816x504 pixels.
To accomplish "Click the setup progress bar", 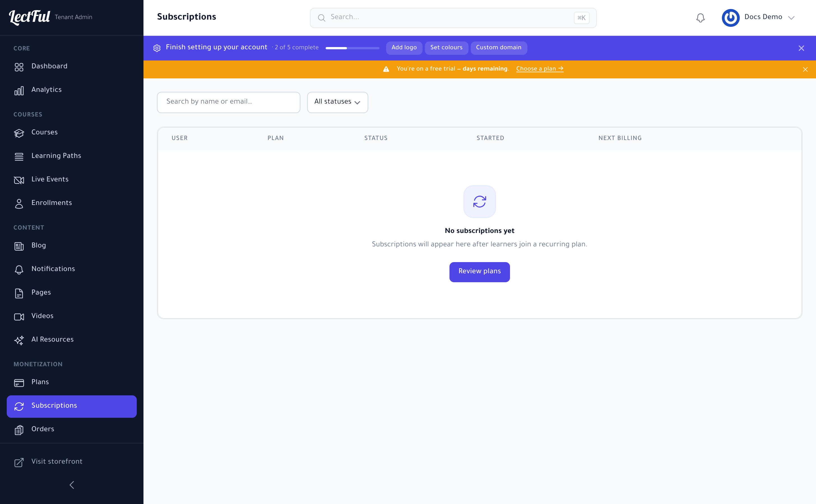I will (x=352, y=48).
